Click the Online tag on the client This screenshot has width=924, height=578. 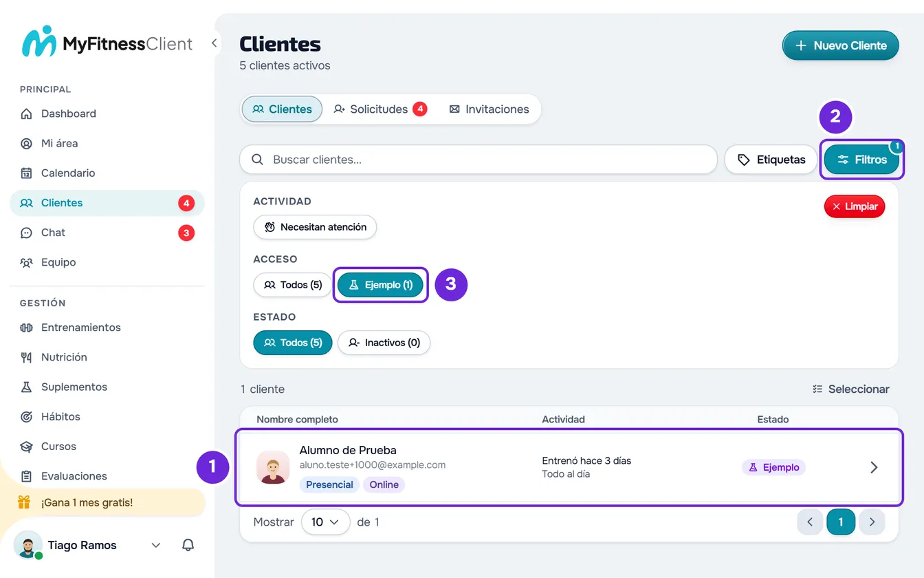[384, 484]
